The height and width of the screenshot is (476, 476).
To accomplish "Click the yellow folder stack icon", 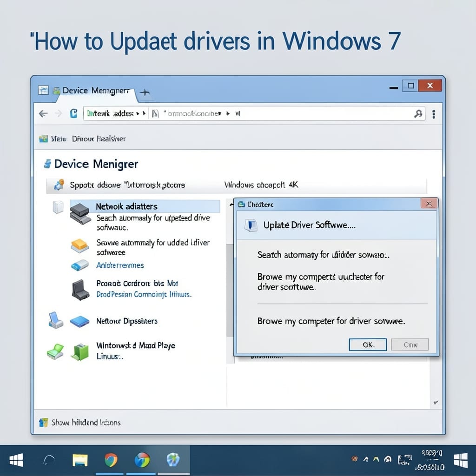I will coord(79,246).
